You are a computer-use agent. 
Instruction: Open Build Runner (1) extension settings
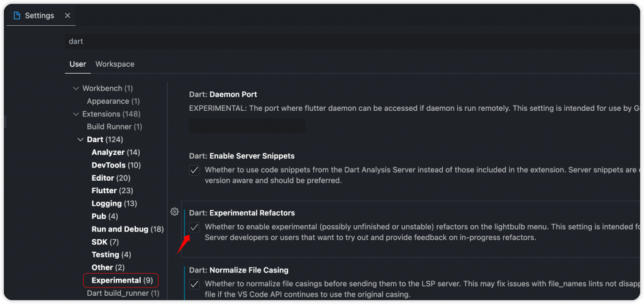[x=114, y=127]
